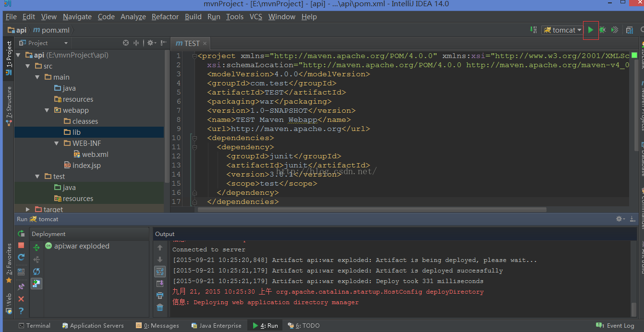Open the Messages tool window
The image size is (644, 332).
(158, 325)
